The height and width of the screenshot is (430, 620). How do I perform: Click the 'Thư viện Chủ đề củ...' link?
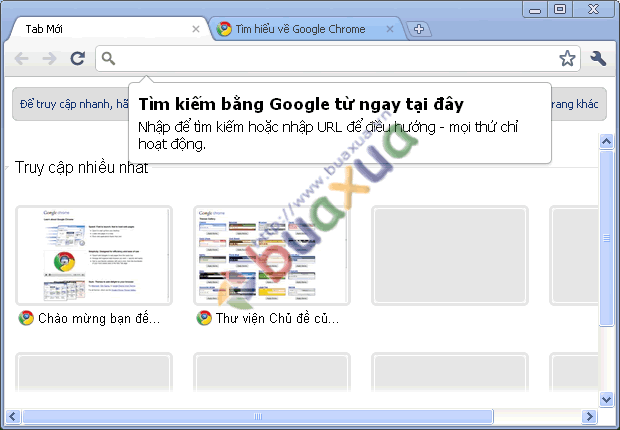pos(277,318)
